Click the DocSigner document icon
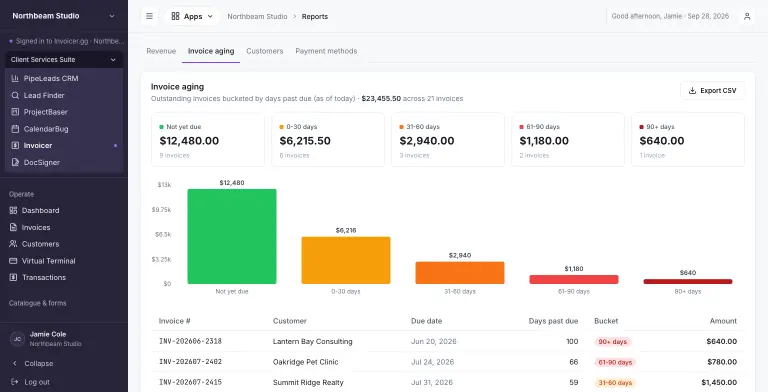768x392 pixels. click(15, 162)
